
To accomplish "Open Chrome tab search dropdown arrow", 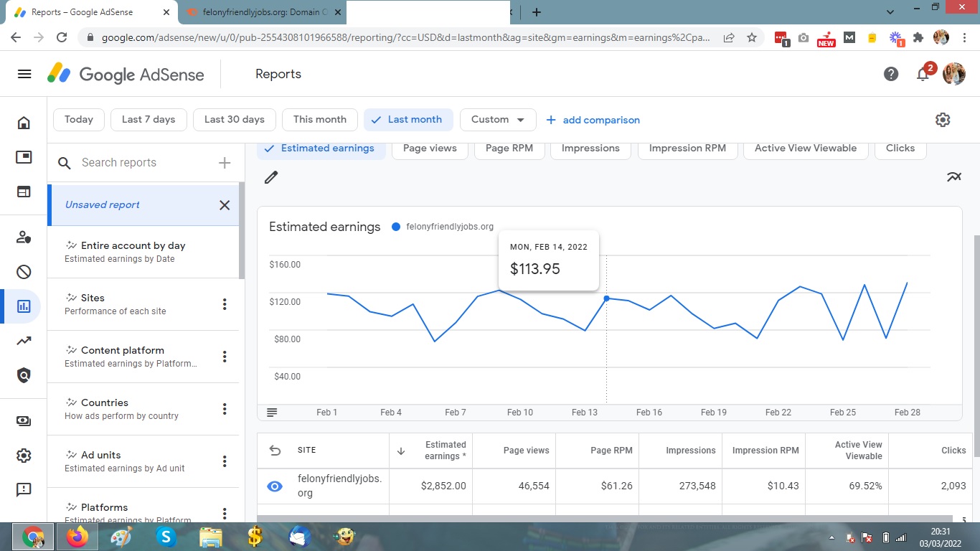I will (x=890, y=12).
